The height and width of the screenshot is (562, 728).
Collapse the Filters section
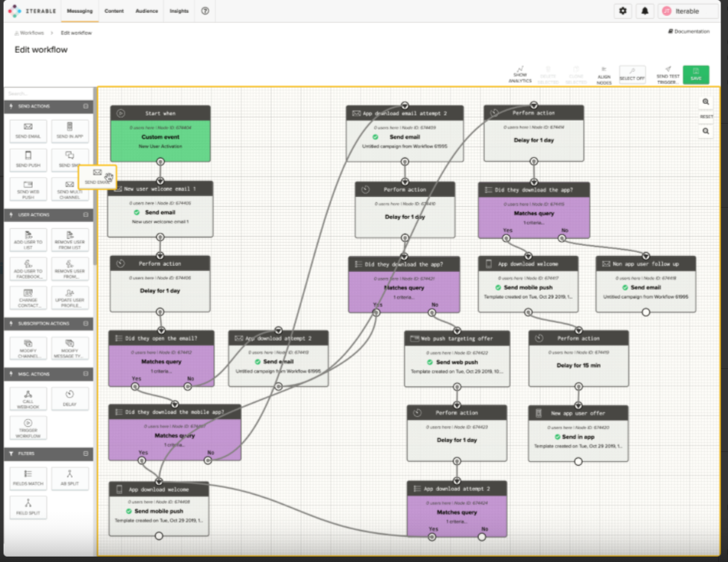pyautogui.click(x=86, y=454)
